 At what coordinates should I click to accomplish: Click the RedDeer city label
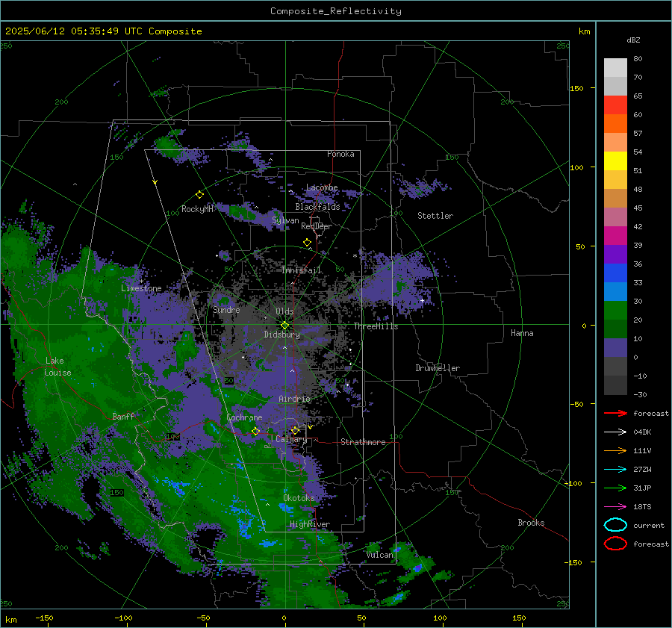317,226
